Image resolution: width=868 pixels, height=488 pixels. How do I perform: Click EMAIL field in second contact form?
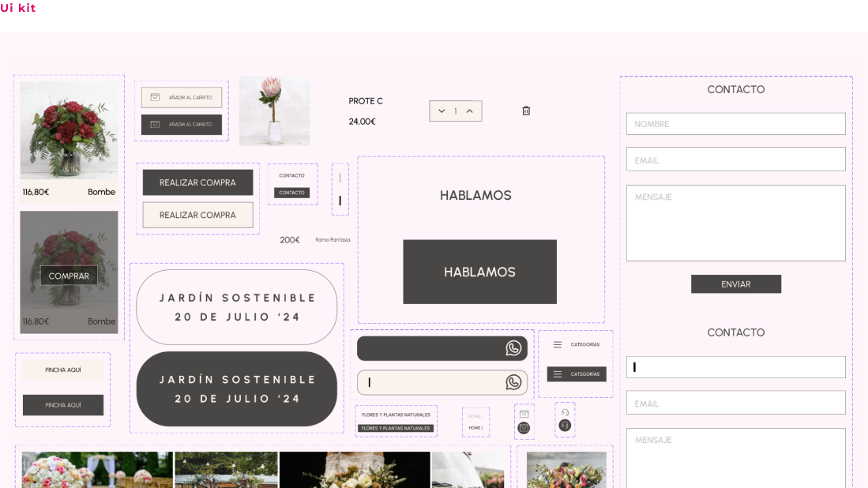point(735,403)
